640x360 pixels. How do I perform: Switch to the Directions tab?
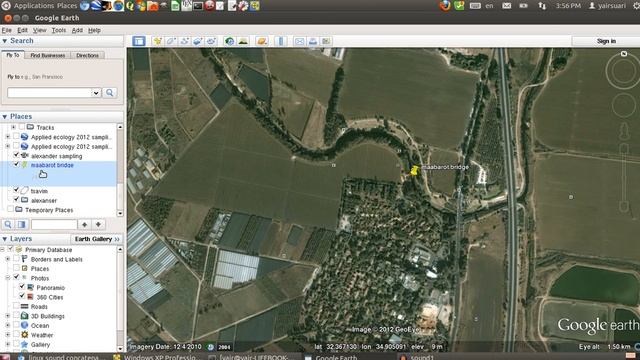point(87,55)
